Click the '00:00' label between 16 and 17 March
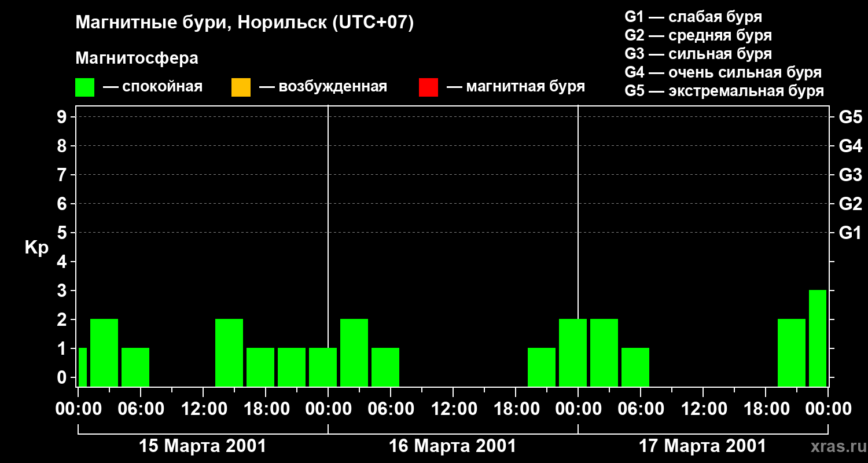 [x=578, y=409]
